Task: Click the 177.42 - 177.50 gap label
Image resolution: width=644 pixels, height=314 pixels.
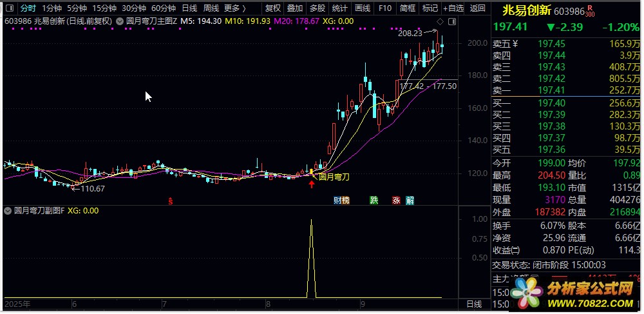Action: [x=428, y=86]
